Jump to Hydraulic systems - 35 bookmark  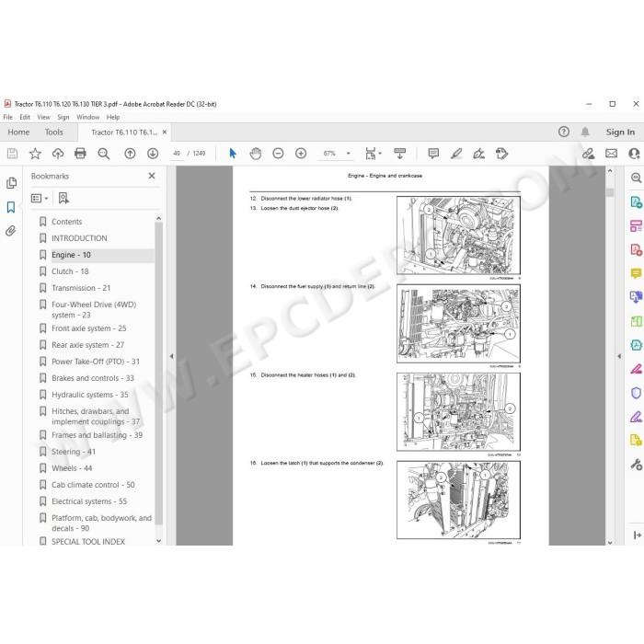[x=90, y=395]
